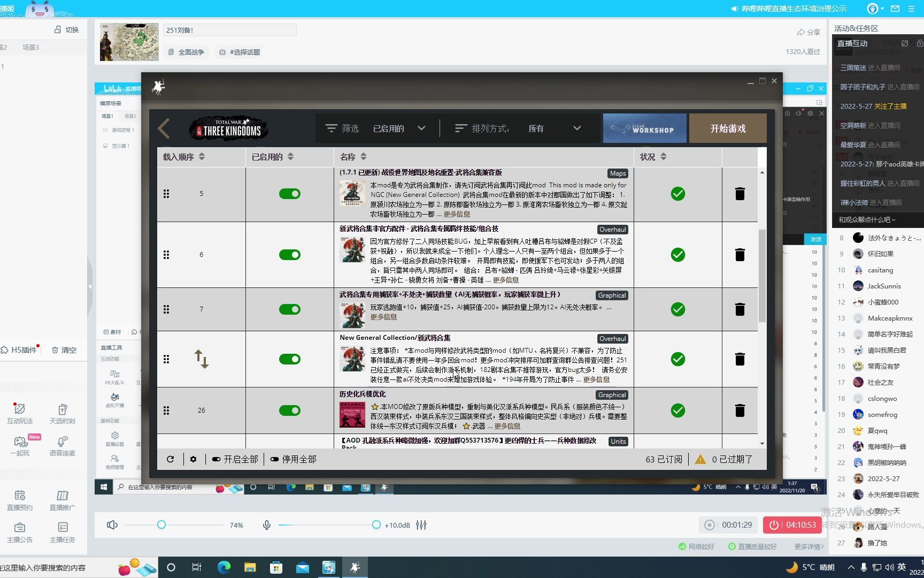Start the game with 开始游戏 button

point(728,128)
